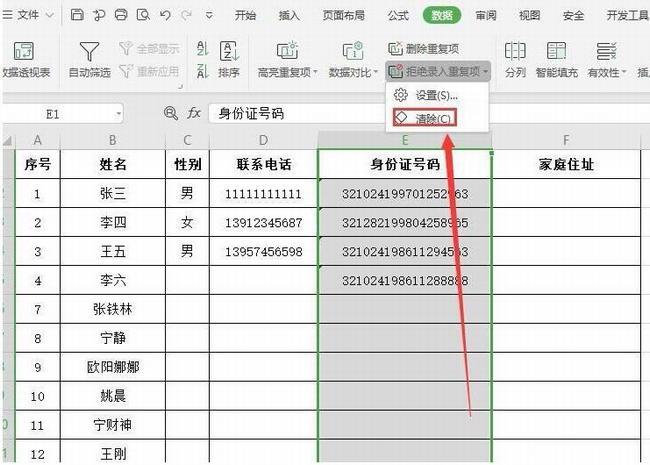Switch to the 插入 tab
This screenshot has height=465, width=650.
(289, 16)
